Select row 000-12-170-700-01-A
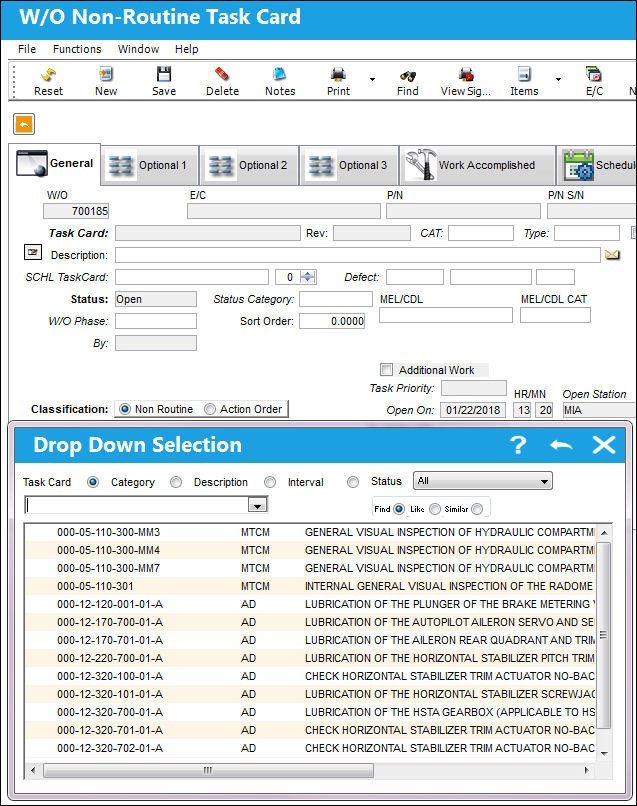The image size is (637, 806). [311, 622]
